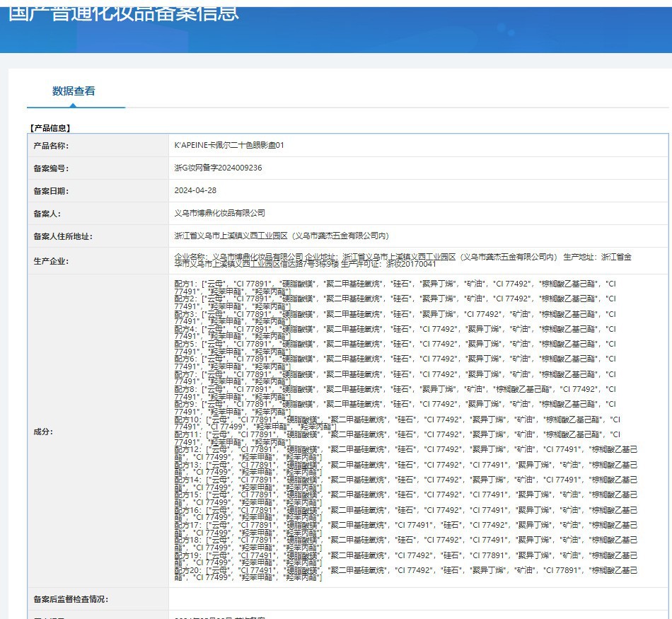The width and height of the screenshot is (672, 619).
Task: Click the page header title 国产普通化妆品备案信息
Action: tap(123, 13)
